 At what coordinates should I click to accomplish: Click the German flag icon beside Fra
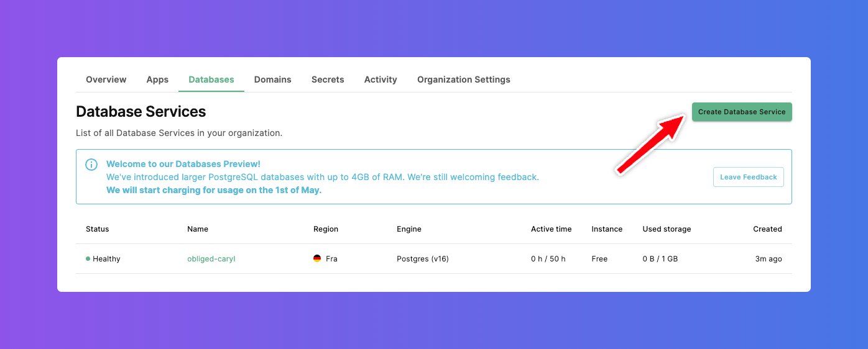click(x=317, y=258)
